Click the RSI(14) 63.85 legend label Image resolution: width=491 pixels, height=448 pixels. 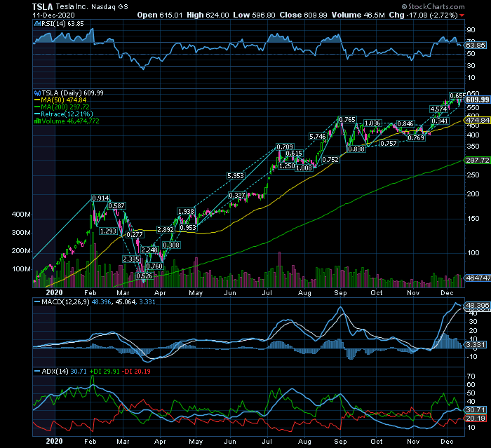(x=62, y=23)
